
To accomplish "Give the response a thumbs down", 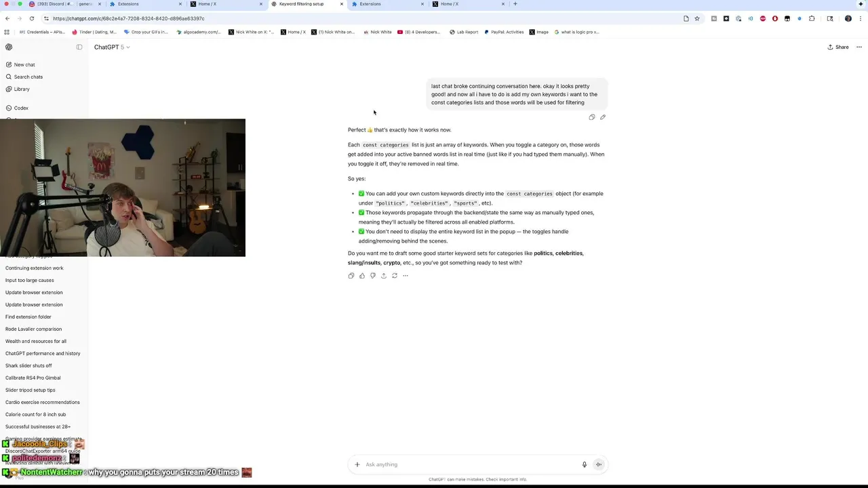I will [373, 276].
